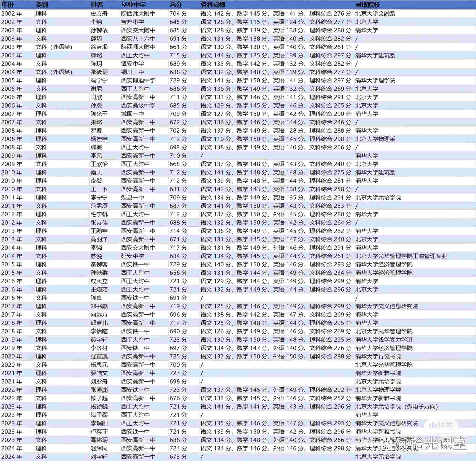The height and width of the screenshot is (461, 476).
Task: Select the name cell 张博渊
Action: 99,390
